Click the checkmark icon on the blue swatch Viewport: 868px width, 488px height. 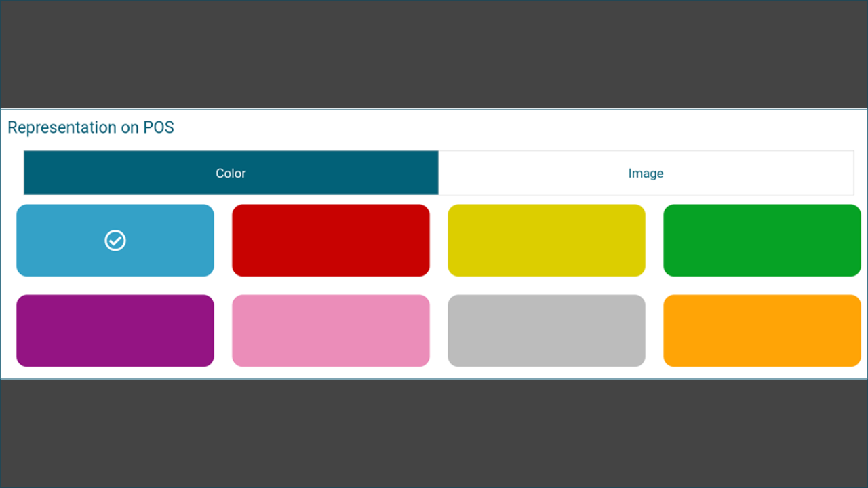pyautogui.click(x=115, y=241)
